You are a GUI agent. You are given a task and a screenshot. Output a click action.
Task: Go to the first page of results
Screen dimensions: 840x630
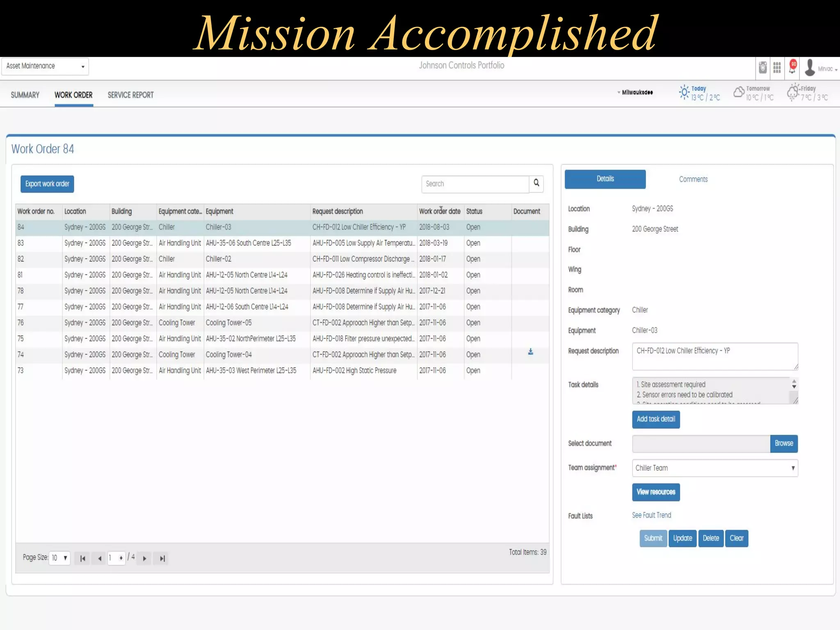click(x=82, y=558)
